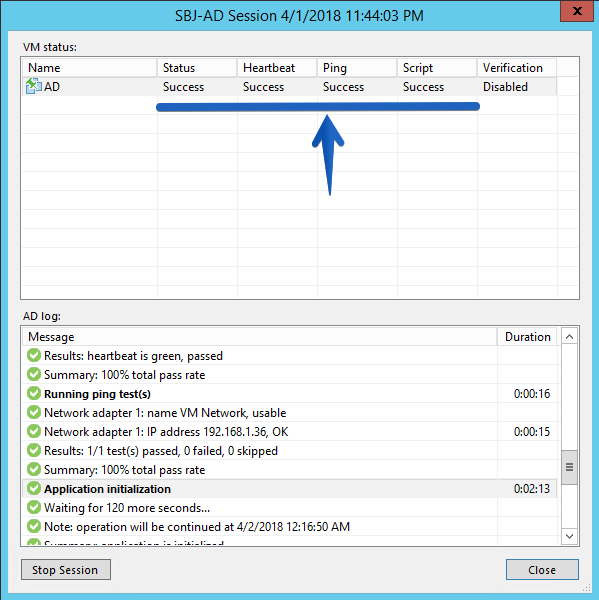Click green check beside heartbeat results message
The width and height of the screenshot is (599, 600).
34,355
